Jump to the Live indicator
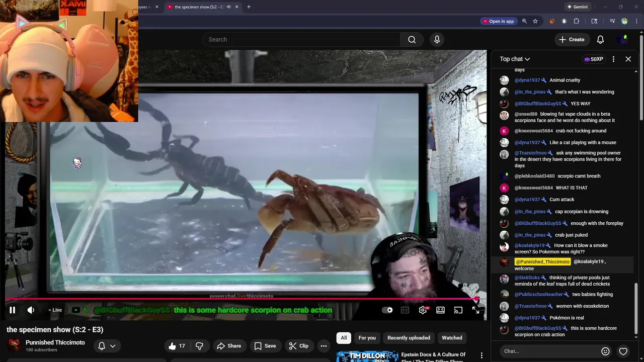The image size is (644, 362). [55, 310]
